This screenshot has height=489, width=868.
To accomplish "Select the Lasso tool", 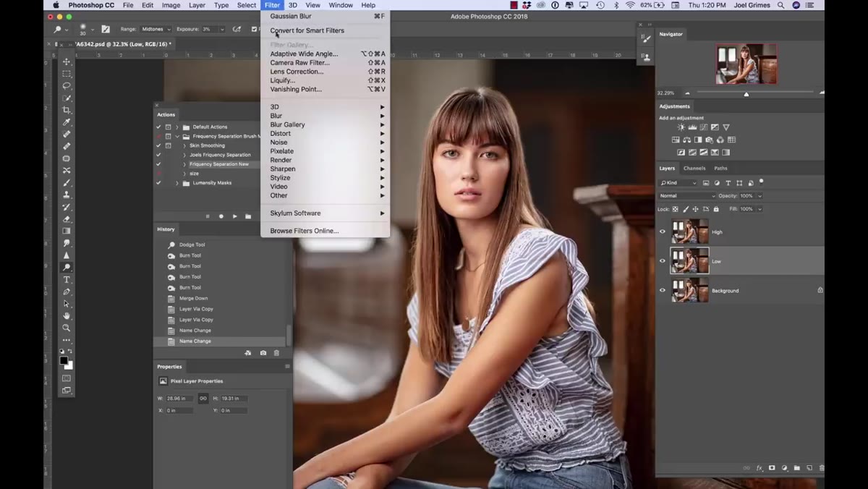I will coord(67,86).
